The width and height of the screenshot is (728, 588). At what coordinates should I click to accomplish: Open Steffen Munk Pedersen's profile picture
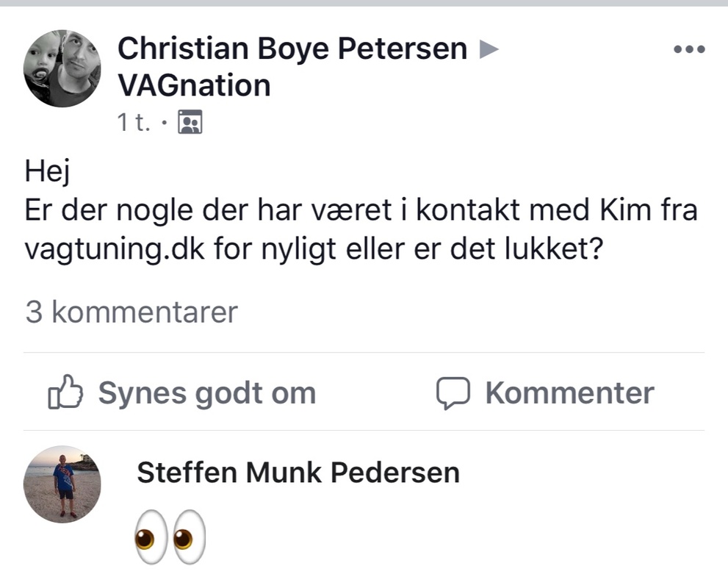point(62,484)
